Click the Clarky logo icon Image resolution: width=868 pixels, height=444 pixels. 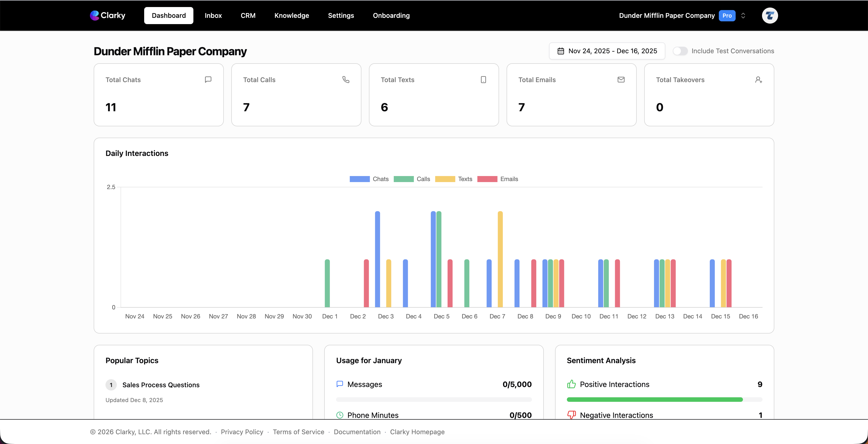pyautogui.click(x=95, y=16)
